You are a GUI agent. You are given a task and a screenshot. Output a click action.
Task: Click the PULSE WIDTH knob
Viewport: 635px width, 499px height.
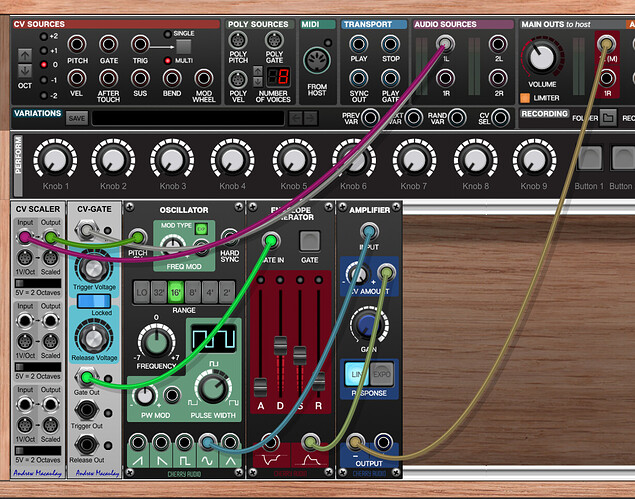point(213,388)
